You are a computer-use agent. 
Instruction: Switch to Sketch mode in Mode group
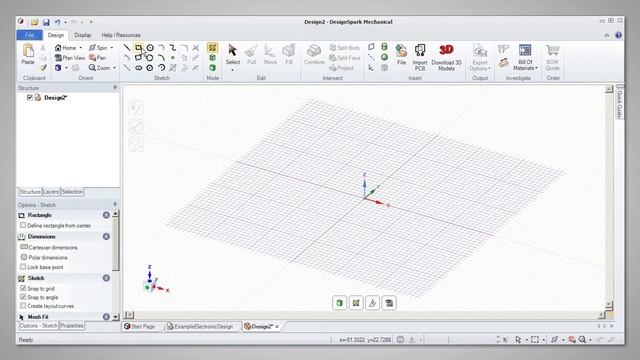click(212, 48)
